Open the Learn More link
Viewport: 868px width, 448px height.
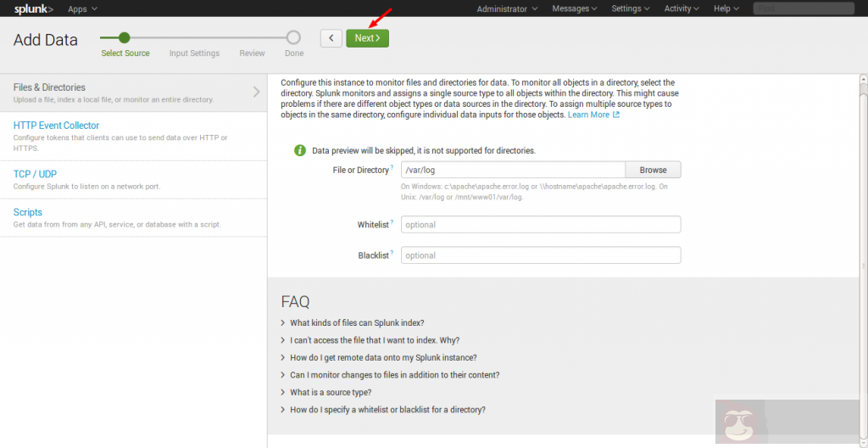tap(588, 115)
